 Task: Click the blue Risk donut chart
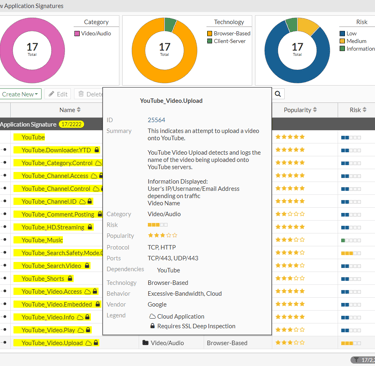click(297, 50)
